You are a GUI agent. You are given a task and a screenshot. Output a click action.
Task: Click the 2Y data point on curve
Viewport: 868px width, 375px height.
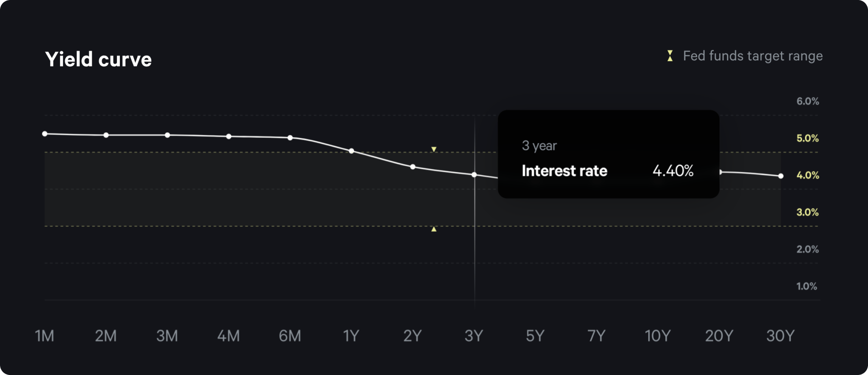click(x=413, y=167)
